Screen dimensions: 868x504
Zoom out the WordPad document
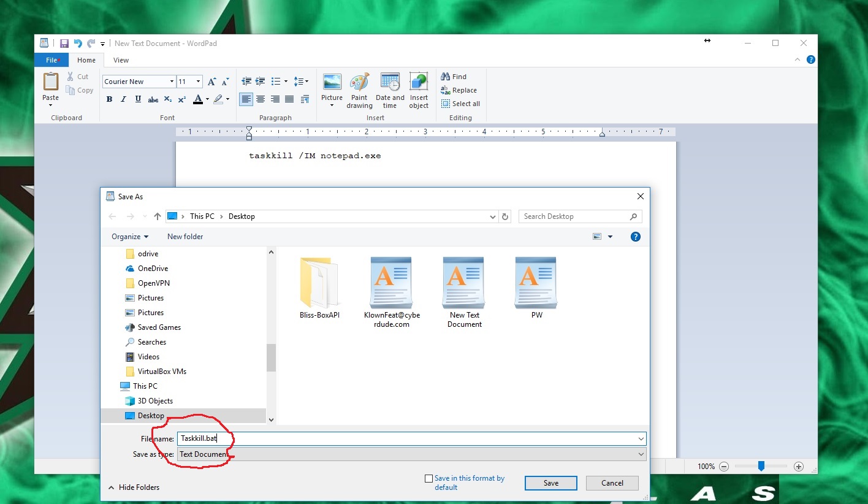click(x=724, y=467)
